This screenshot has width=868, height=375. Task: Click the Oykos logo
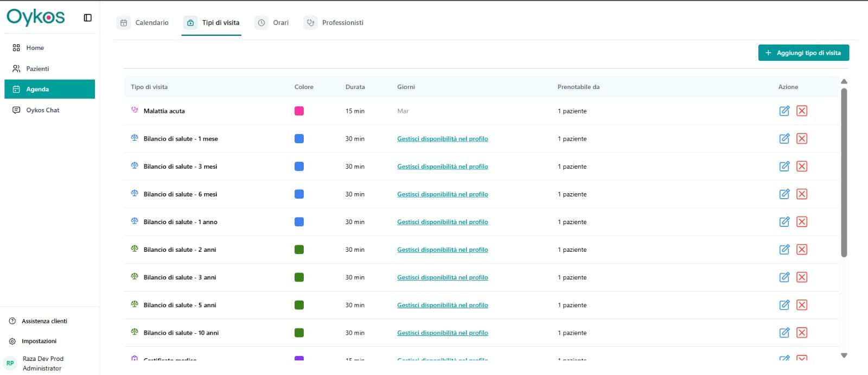pyautogui.click(x=36, y=17)
